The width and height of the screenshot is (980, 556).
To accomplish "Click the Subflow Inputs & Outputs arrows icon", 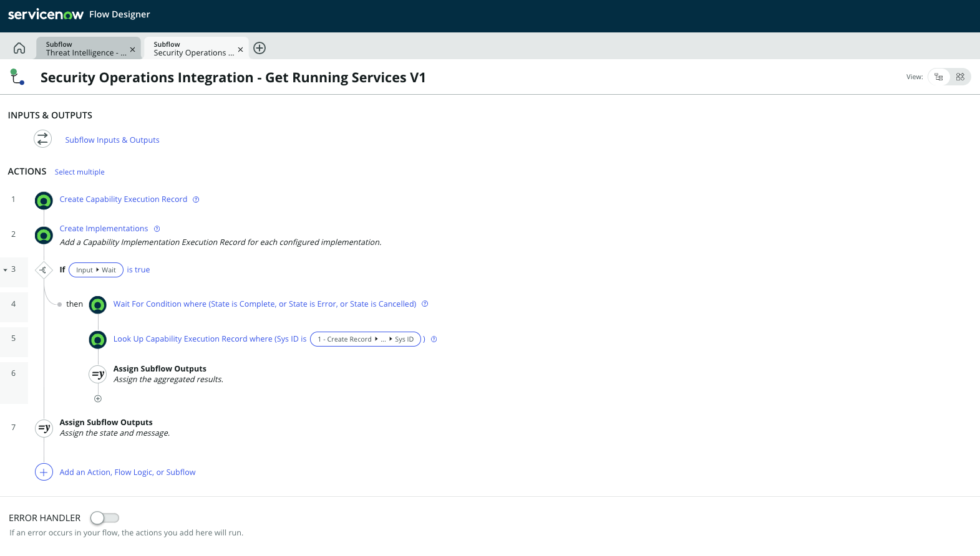I will (x=42, y=139).
